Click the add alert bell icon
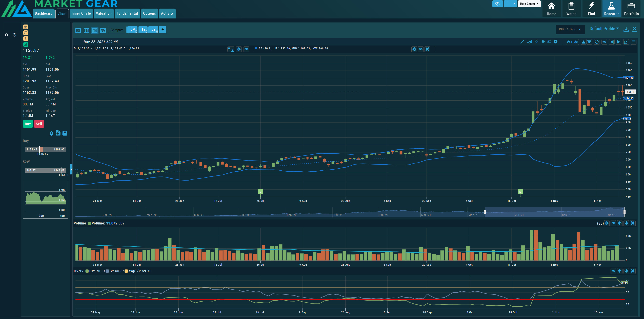644x319 pixels. [x=51, y=133]
